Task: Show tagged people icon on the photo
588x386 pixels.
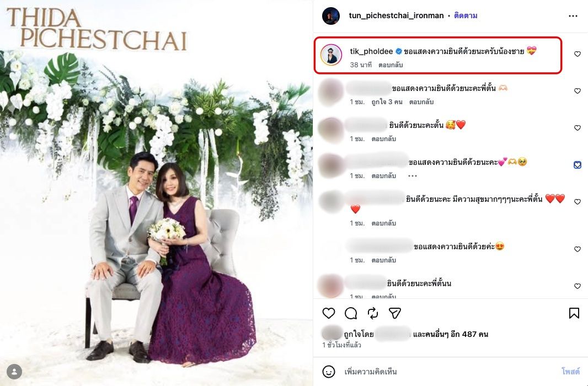Action: [14, 371]
